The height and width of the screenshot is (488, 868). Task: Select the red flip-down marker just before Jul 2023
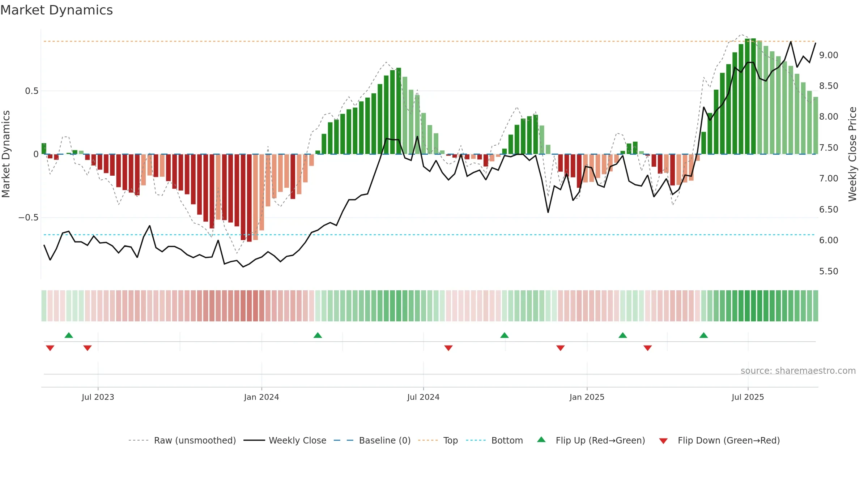pos(88,348)
